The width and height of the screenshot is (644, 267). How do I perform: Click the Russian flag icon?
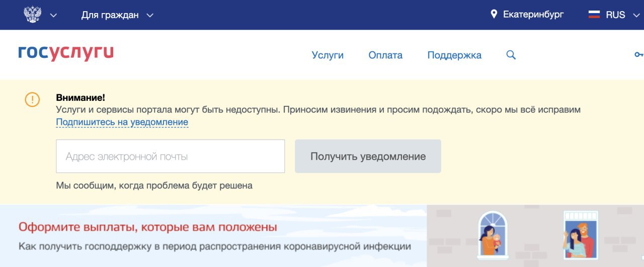click(594, 15)
